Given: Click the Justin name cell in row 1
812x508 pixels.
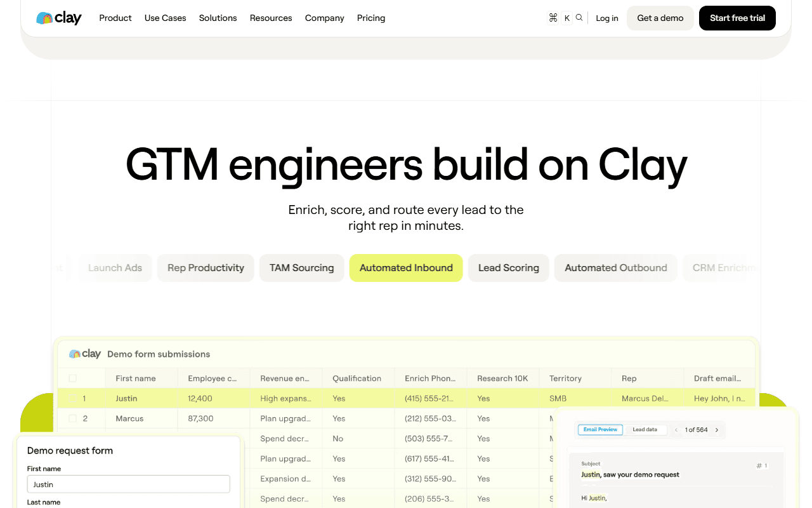Looking at the screenshot, I should [141, 398].
